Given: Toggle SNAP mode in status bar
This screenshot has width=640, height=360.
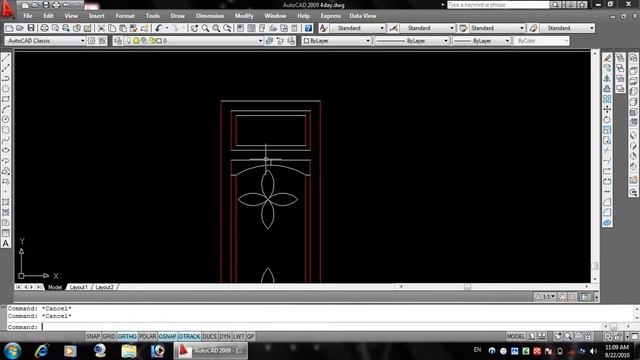Looking at the screenshot, I should tap(93, 336).
